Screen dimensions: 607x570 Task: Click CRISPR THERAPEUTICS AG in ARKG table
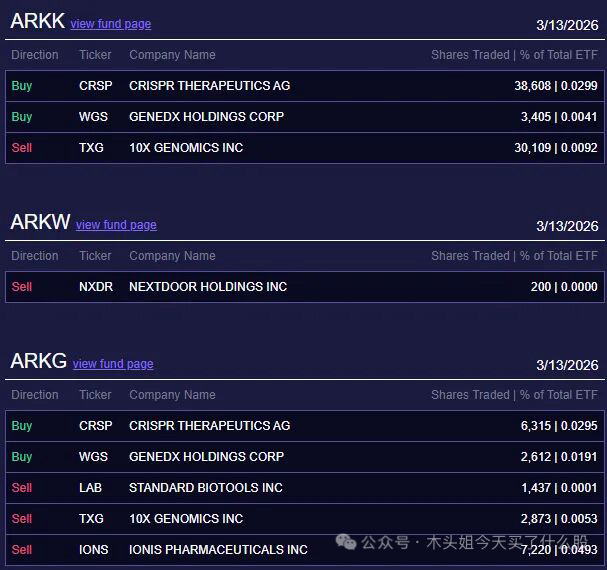pos(209,426)
